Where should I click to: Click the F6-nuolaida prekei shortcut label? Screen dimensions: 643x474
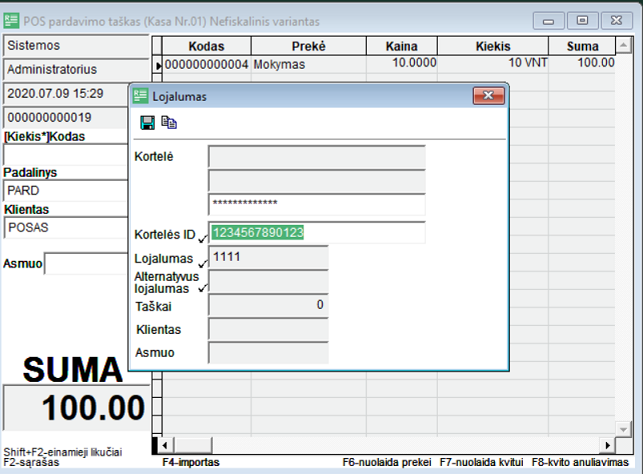tap(387, 463)
